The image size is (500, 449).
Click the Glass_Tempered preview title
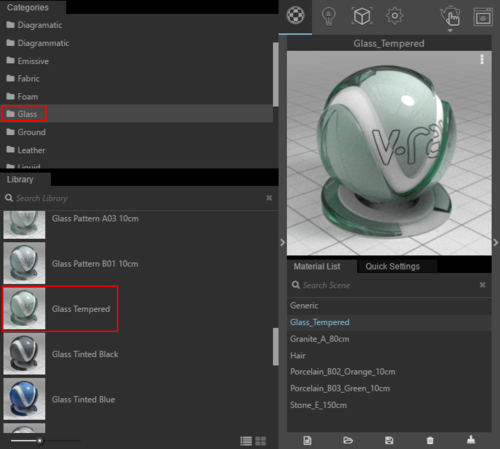coord(389,44)
